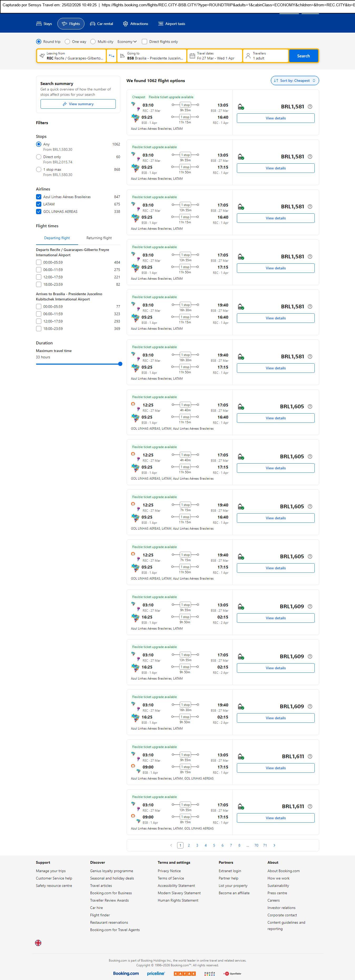Image resolution: width=355 pixels, height=980 pixels.
Task: Click the next page arrow in pagination
Action: click(x=274, y=845)
